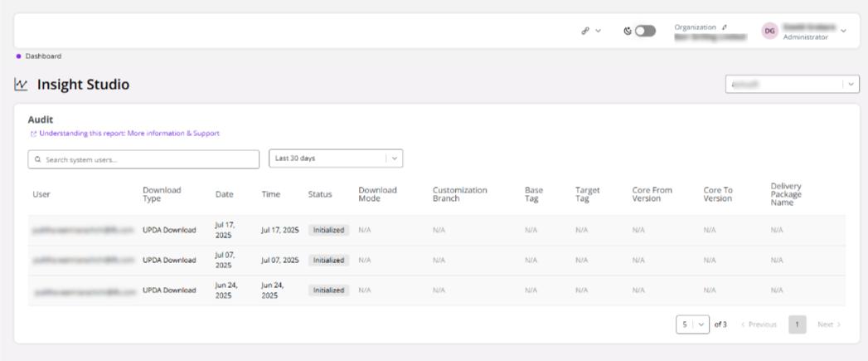Click the Time column header
The image size is (868, 361).
(271, 194)
